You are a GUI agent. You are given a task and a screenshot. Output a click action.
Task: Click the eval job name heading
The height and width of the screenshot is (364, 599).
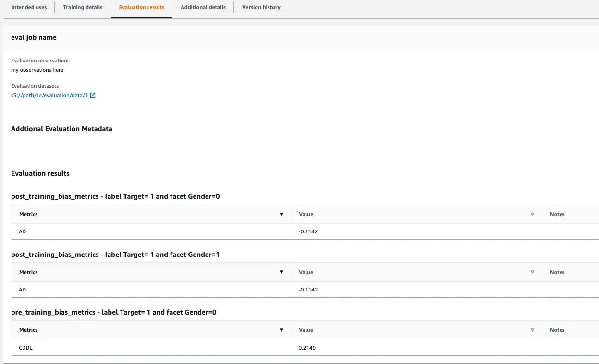point(34,37)
